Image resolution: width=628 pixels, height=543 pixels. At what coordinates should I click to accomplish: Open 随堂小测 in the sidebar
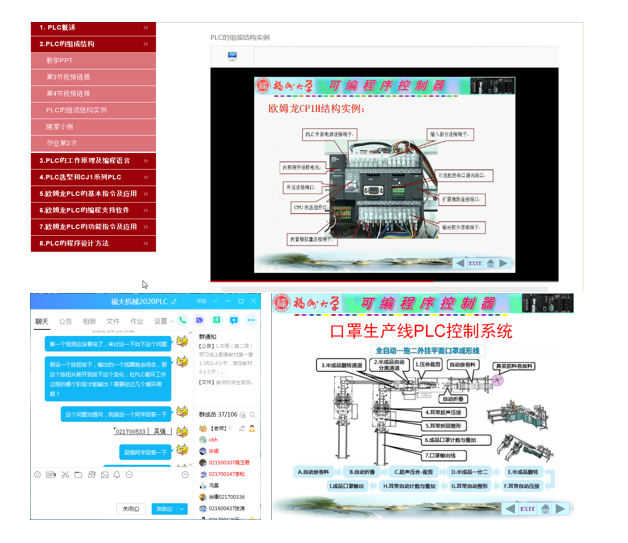pyautogui.click(x=60, y=127)
